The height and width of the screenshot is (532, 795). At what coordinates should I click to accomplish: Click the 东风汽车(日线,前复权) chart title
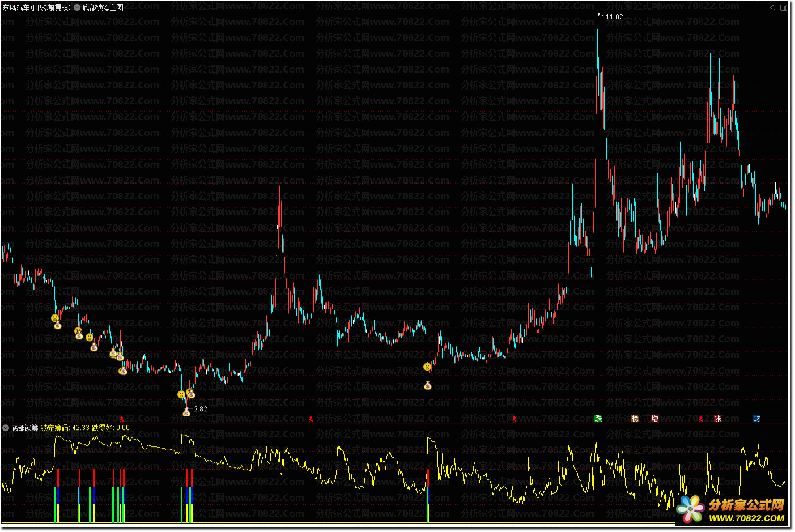pyautogui.click(x=36, y=7)
